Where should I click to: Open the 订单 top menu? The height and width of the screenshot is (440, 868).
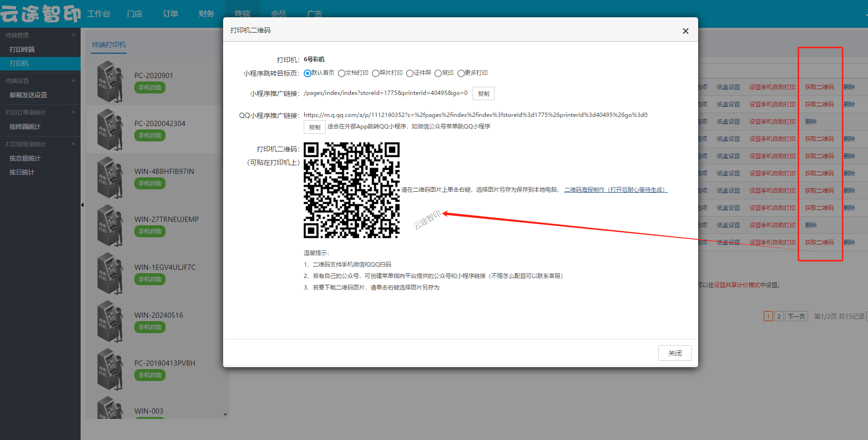pyautogui.click(x=170, y=14)
